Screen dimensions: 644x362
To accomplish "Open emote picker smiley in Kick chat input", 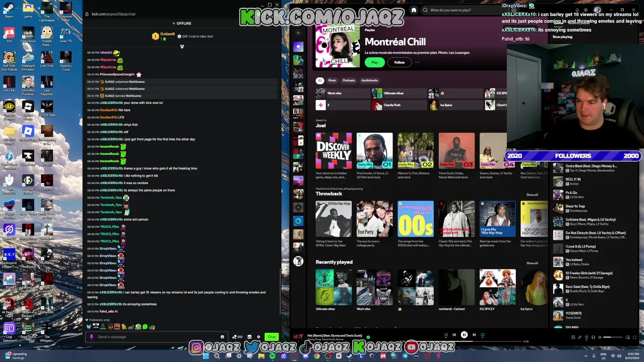I will tap(222, 337).
